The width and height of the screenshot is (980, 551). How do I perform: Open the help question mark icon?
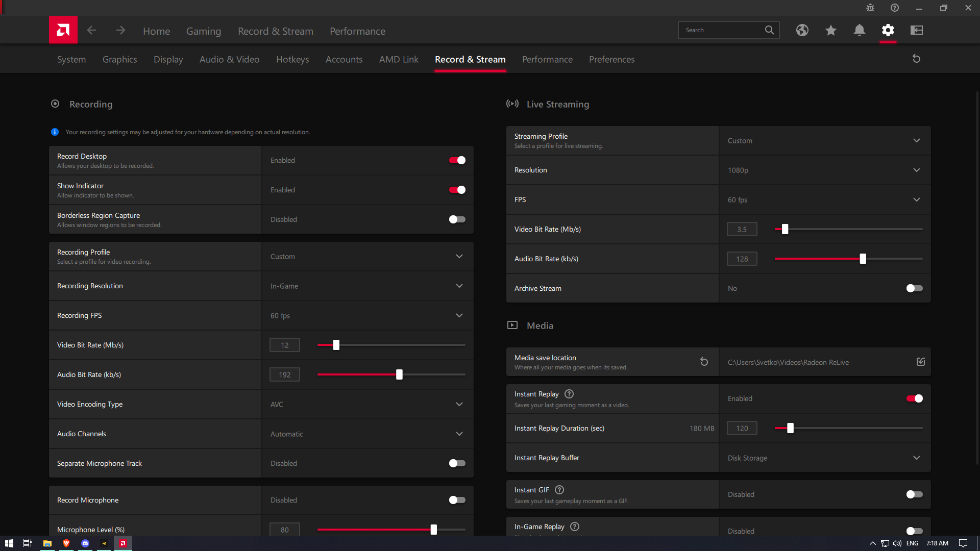pos(895,8)
